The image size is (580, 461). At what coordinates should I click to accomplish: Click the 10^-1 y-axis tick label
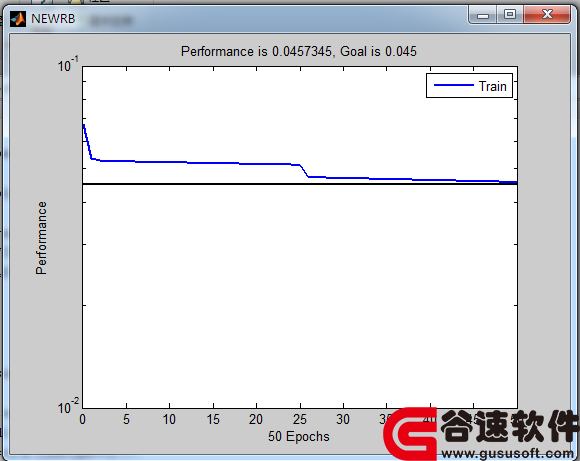tap(68, 64)
